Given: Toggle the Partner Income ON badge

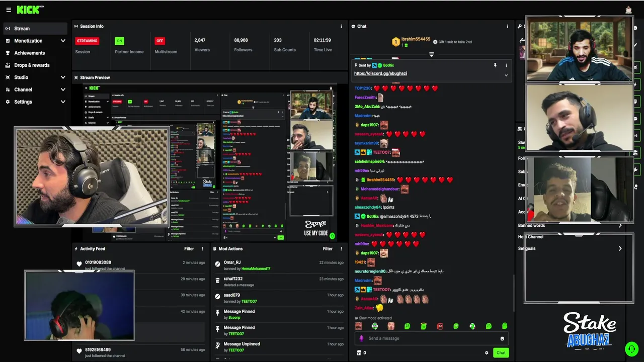Looking at the screenshot, I should [119, 41].
